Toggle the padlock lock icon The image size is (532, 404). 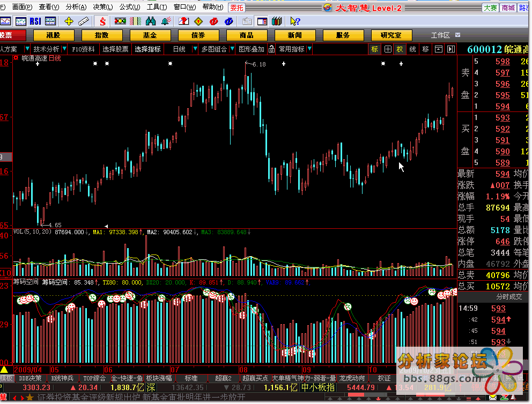pyautogui.click(x=271, y=49)
